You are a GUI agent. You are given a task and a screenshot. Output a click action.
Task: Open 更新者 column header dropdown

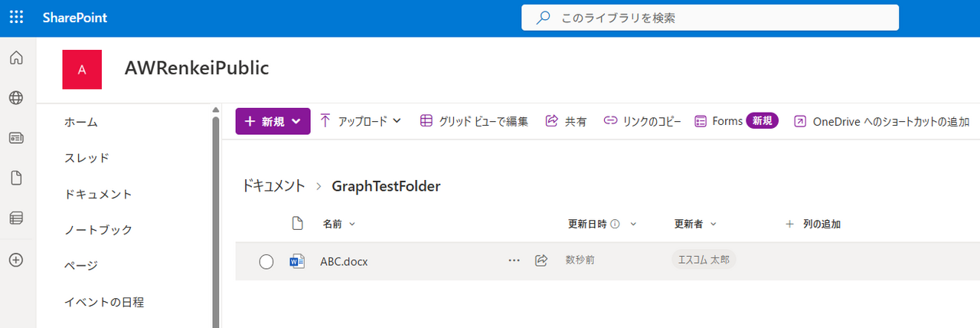(x=694, y=225)
